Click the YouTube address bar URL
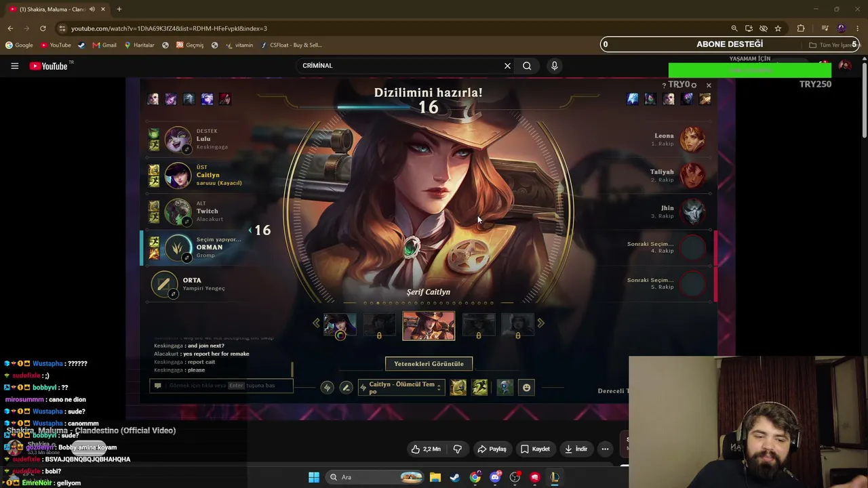The height and width of the screenshot is (488, 868). (x=169, y=28)
